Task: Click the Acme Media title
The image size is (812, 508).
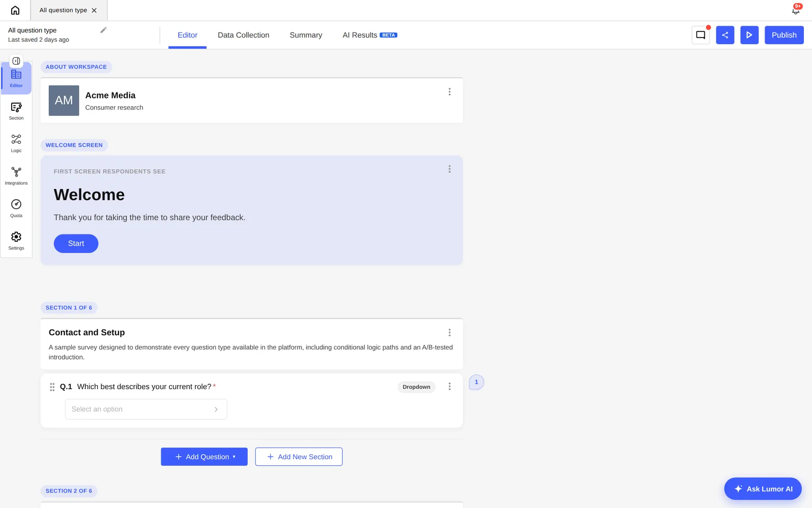Action: click(111, 96)
